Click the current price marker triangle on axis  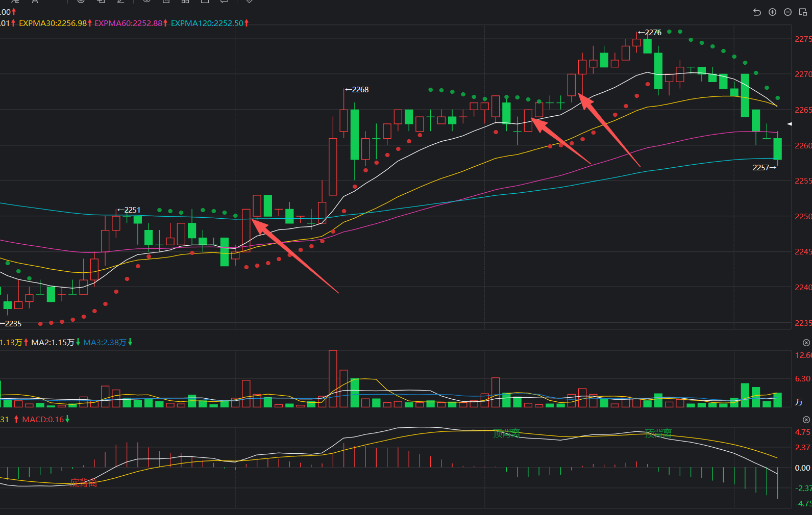tap(790, 124)
